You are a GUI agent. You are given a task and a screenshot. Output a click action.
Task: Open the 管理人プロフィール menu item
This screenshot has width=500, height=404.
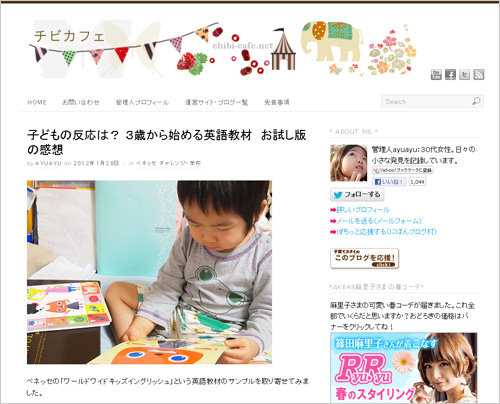[x=142, y=102]
